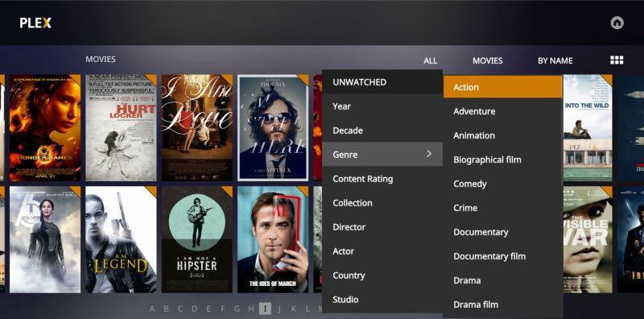Click the Plex logo
644x319 pixels.
coord(35,23)
